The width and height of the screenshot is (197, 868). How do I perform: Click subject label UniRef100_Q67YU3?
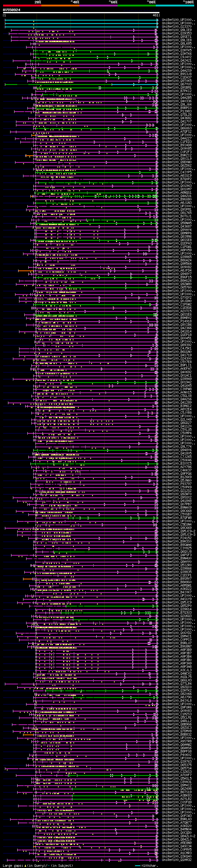(x=177, y=84)
